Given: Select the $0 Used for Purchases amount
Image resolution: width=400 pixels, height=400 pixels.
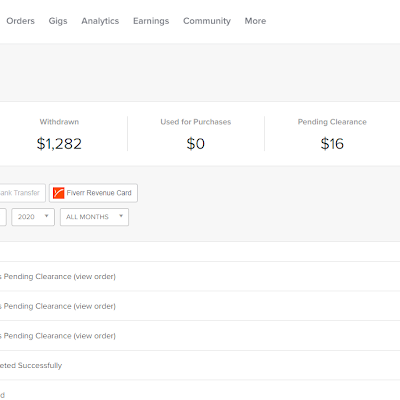Looking at the screenshot, I should (196, 144).
